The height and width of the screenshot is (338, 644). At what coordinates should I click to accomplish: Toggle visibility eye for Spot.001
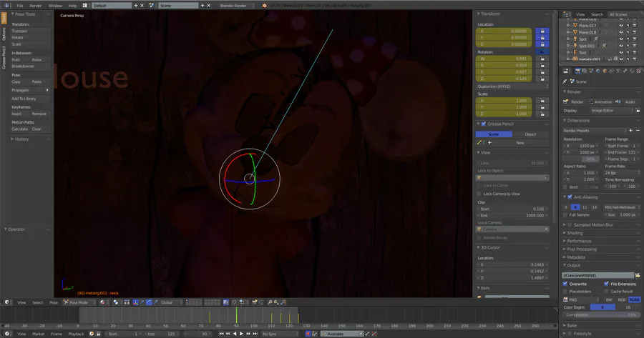pos(621,46)
